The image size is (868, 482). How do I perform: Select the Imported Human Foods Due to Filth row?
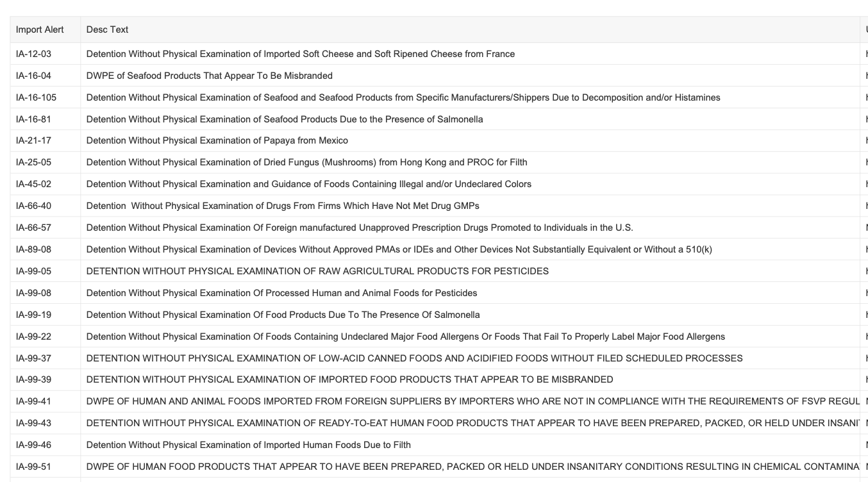[x=248, y=445]
